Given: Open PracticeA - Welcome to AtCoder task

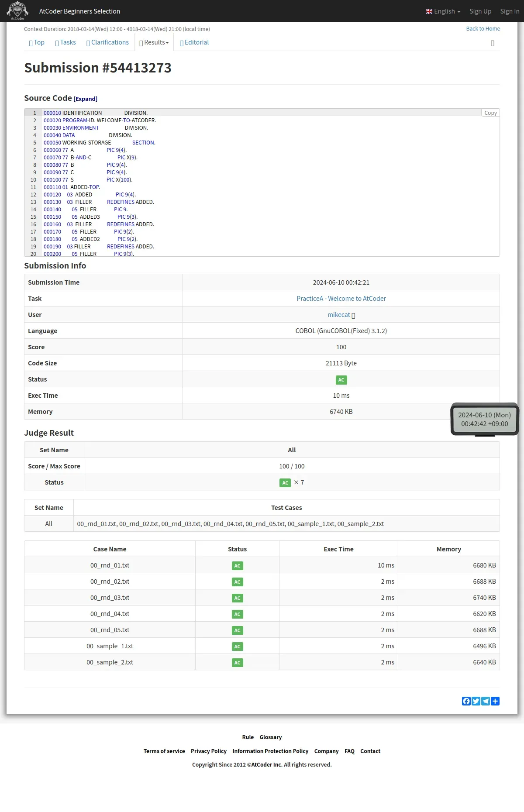Looking at the screenshot, I should (341, 299).
